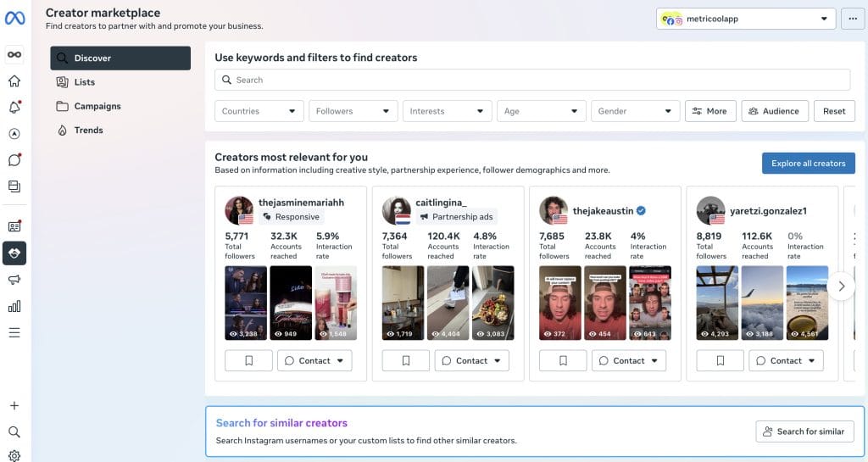Open caitlingina_ video with 1,719 views
Screen dimensions: 868x462
coord(403,303)
